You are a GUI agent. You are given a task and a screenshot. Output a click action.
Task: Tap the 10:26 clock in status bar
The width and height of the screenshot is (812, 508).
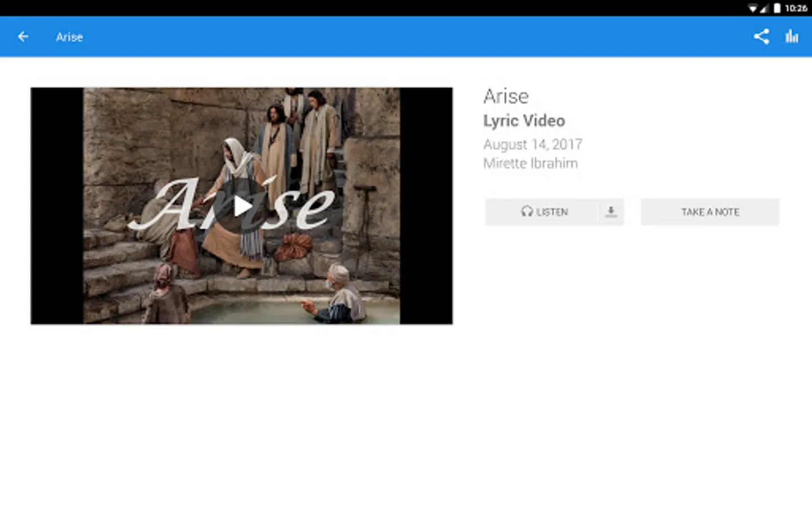(796, 8)
